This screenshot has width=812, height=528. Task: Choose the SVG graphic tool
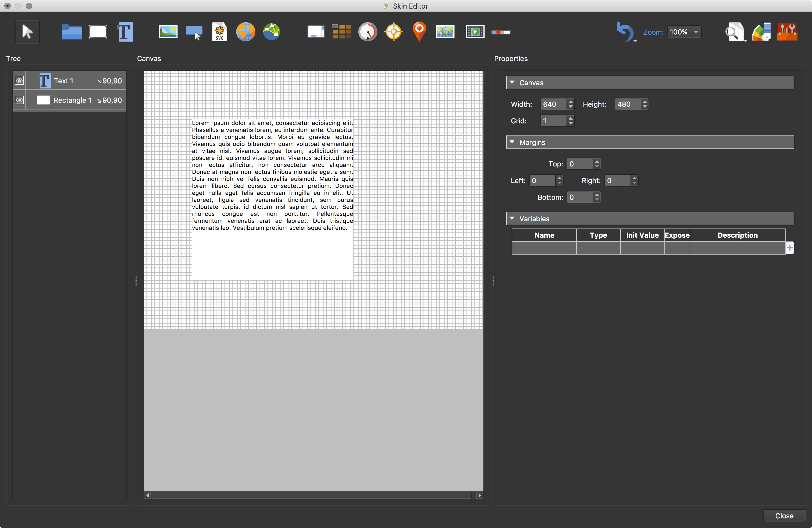coord(219,32)
